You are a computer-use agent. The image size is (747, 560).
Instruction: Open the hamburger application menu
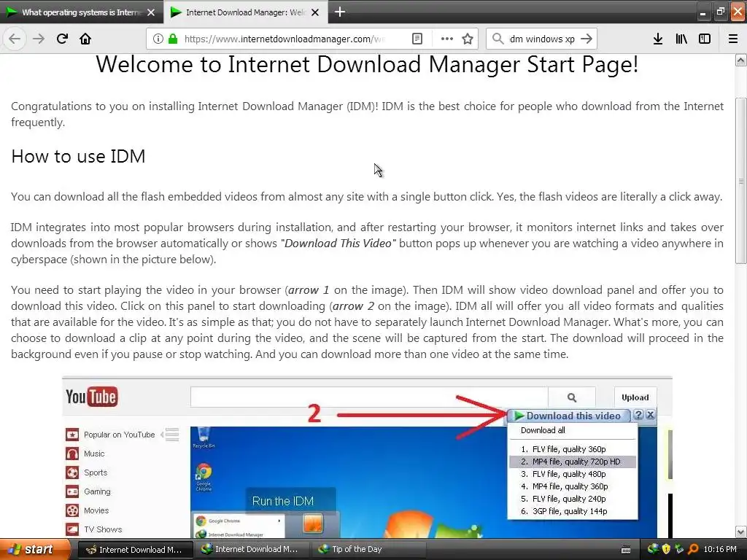(733, 39)
